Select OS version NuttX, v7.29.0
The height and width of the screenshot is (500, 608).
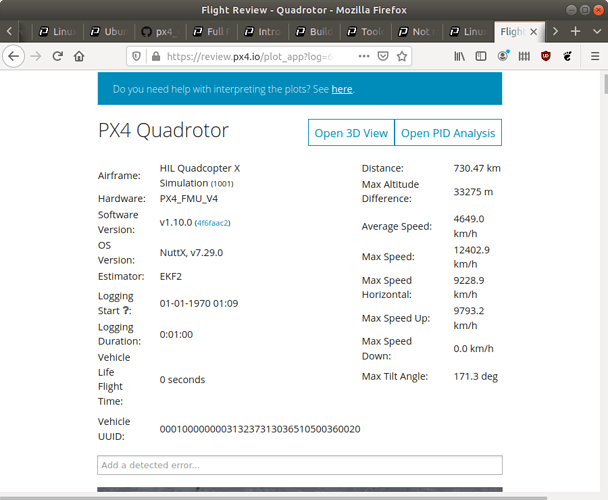[x=191, y=253]
